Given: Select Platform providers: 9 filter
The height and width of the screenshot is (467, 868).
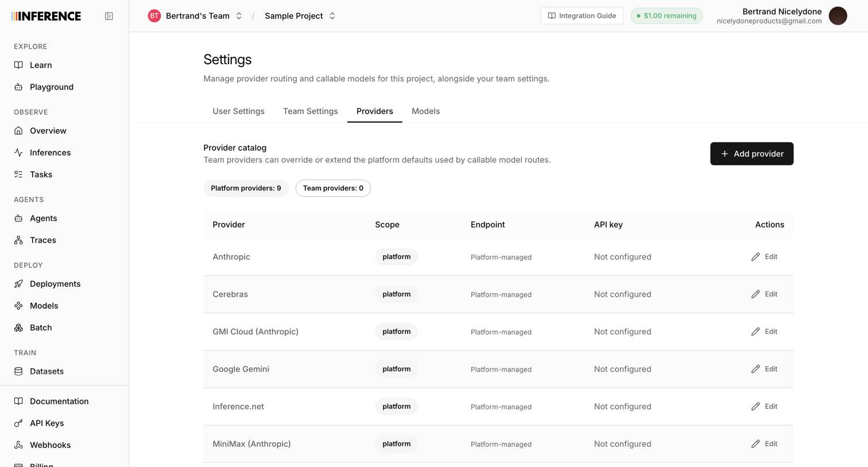Looking at the screenshot, I should [x=246, y=188].
